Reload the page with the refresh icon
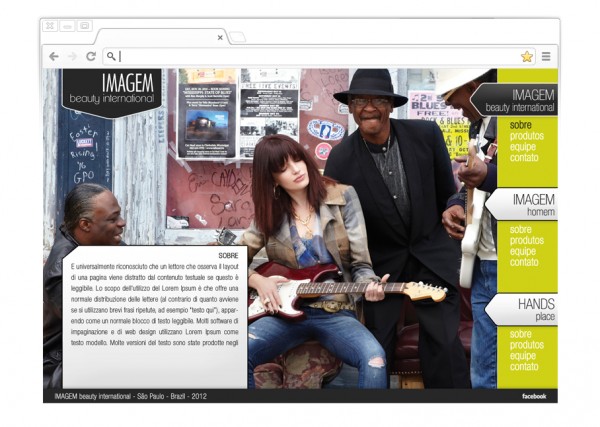The height and width of the screenshot is (427, 600). tap(90, 57)
